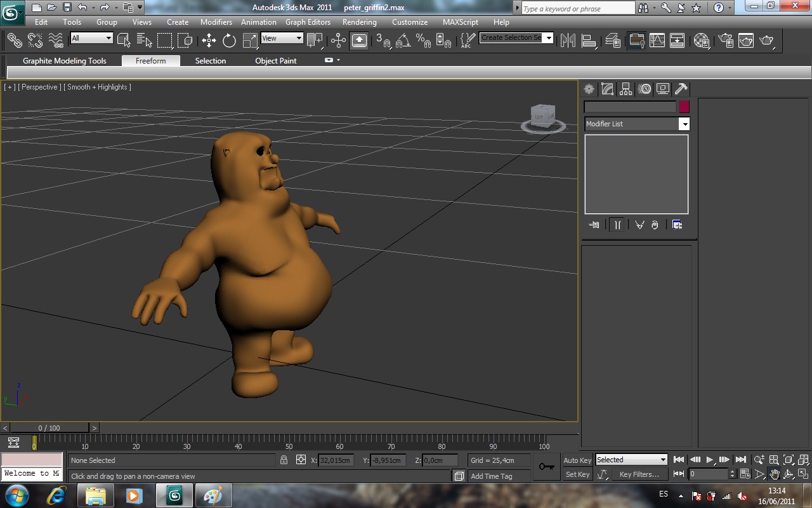This screenshot has width=812, height=508.
Task: Toggle Auto Key animation mode
Action: click(x=577, y=460)
